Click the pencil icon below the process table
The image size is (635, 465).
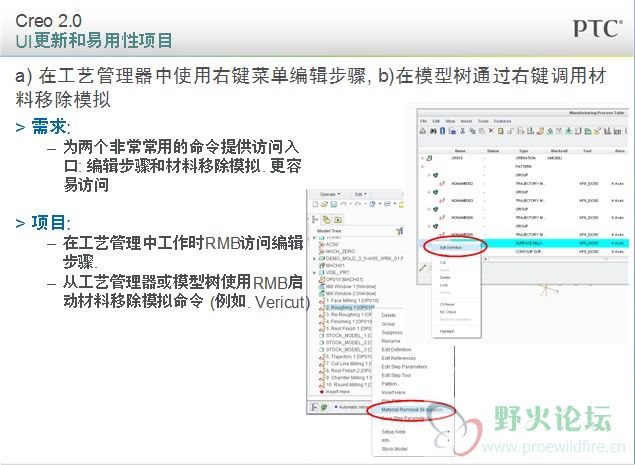point(423,267)
